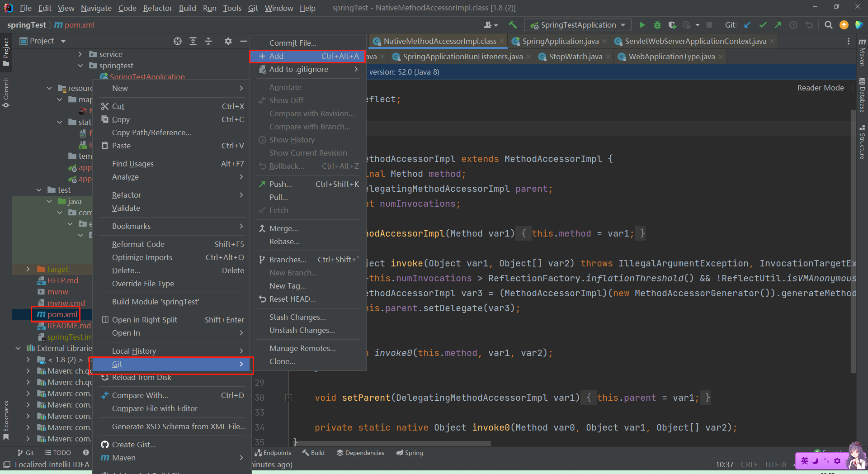The image size is (868, 474).
Task: Click the CRLF line separator status
Action: [749, 465]
